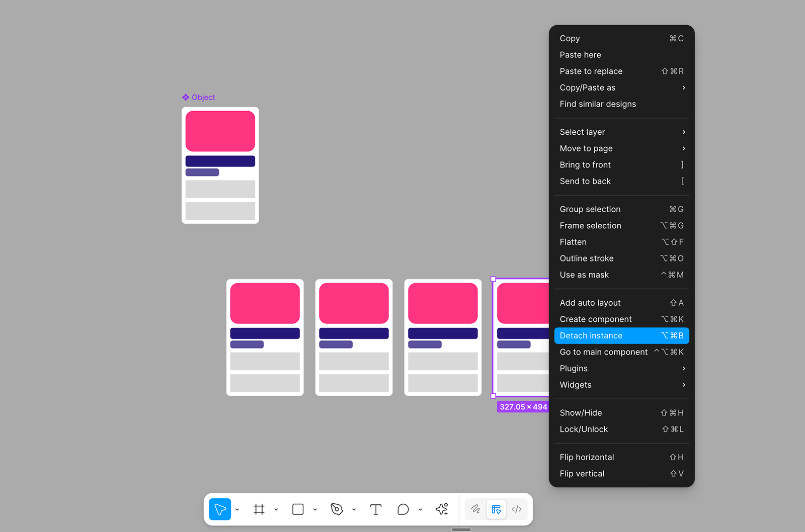Click pink rectangle in Object component
The image size is (805, 532).
[x=220, y=131]
